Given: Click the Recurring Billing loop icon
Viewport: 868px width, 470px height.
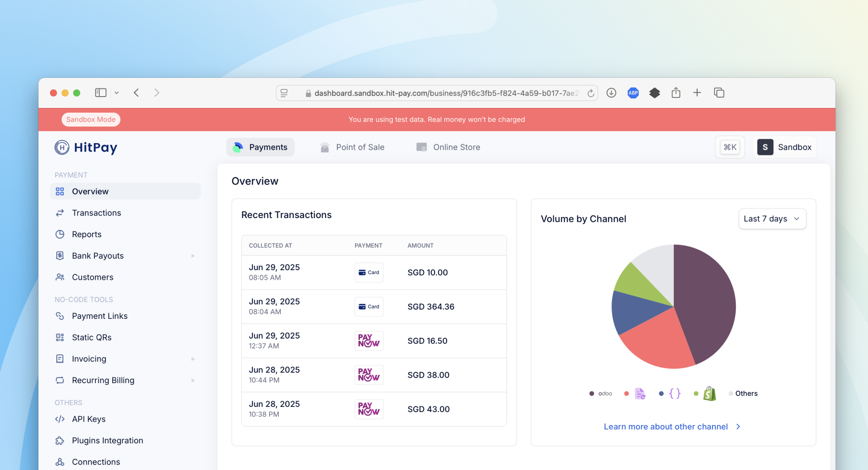Looking at the screenshot, I should pos(60,380).
